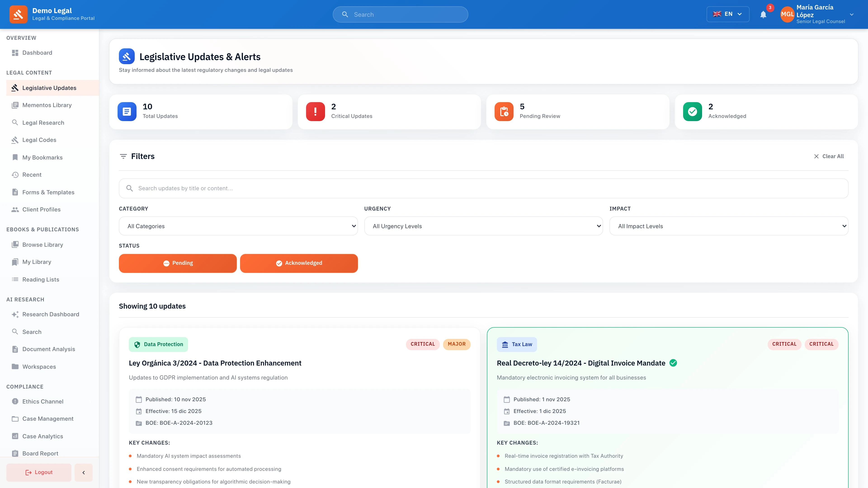Collapse the sidebar with the chevron button

click(x=83, y=472)
